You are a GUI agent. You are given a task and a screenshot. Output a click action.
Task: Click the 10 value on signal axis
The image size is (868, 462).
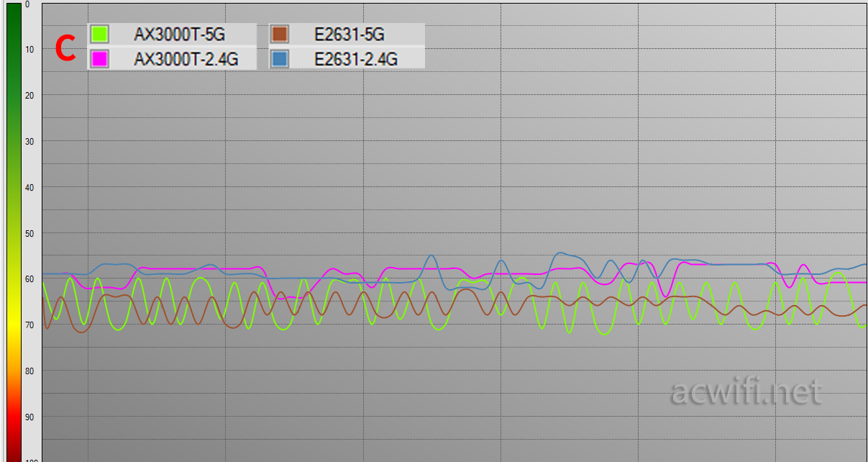click(x=29, y=49)
